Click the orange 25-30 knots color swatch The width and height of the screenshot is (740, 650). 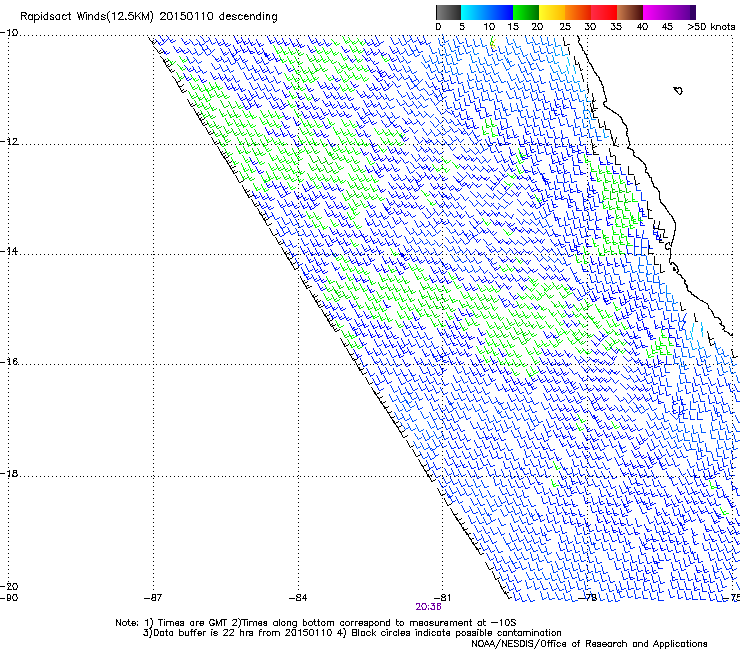tap(578, 12)
